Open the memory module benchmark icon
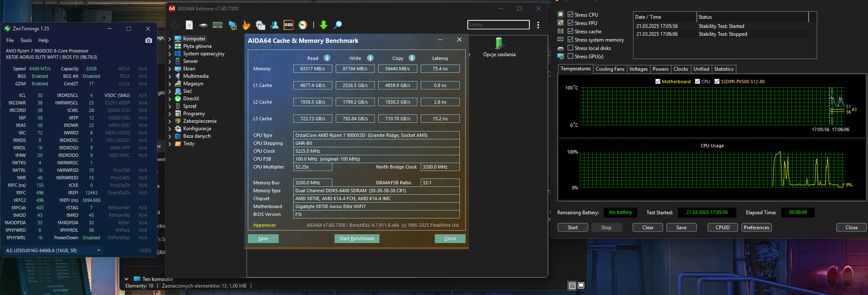868x295 pixels. 217,25
